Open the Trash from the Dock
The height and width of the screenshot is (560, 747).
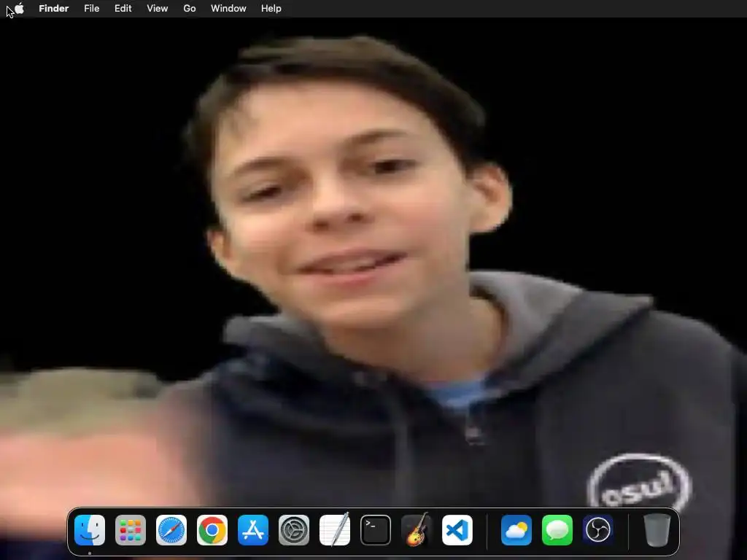coord(657,530)
